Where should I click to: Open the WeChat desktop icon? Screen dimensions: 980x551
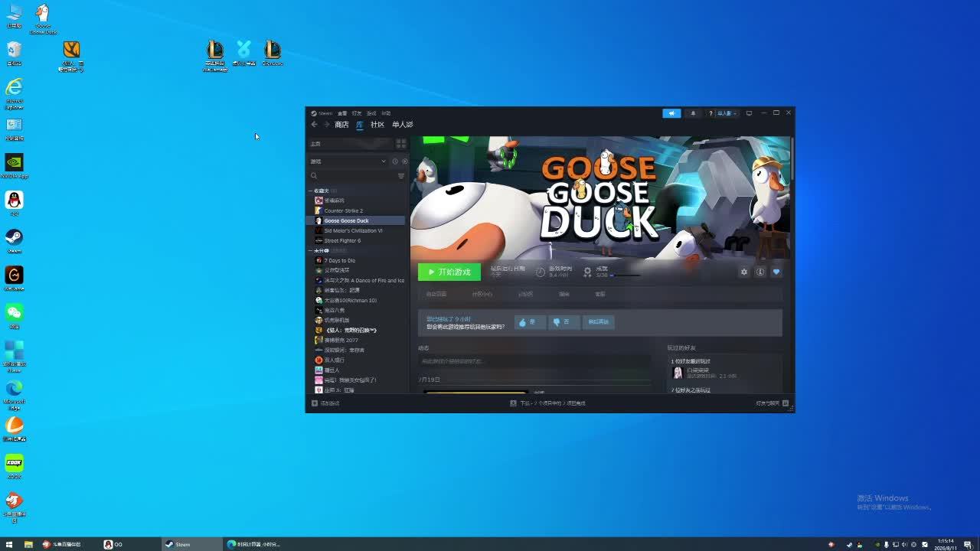[x=14, y=316]
